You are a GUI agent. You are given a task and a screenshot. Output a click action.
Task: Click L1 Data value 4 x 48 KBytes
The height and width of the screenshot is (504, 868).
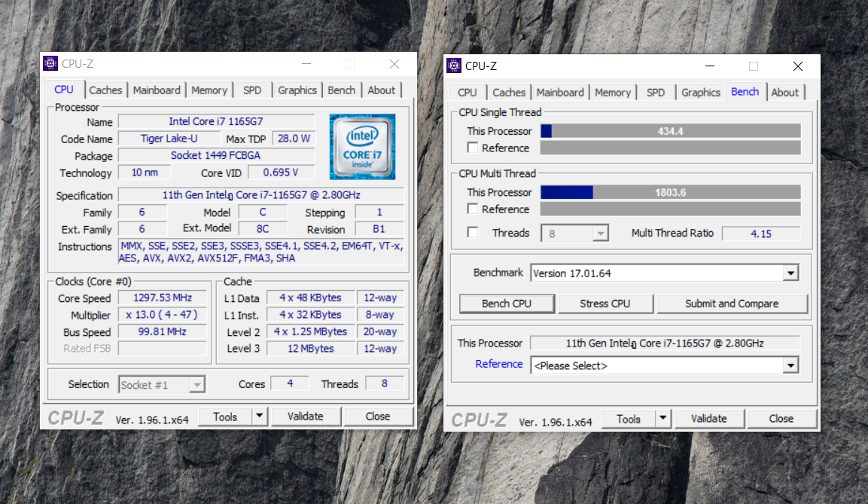tap(311, 298)
